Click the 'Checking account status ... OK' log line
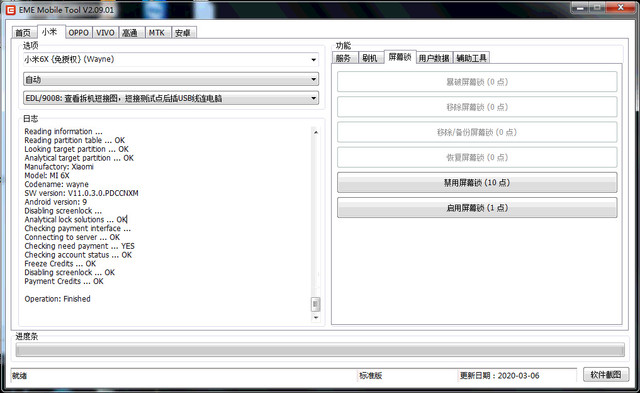 [78, 255]
